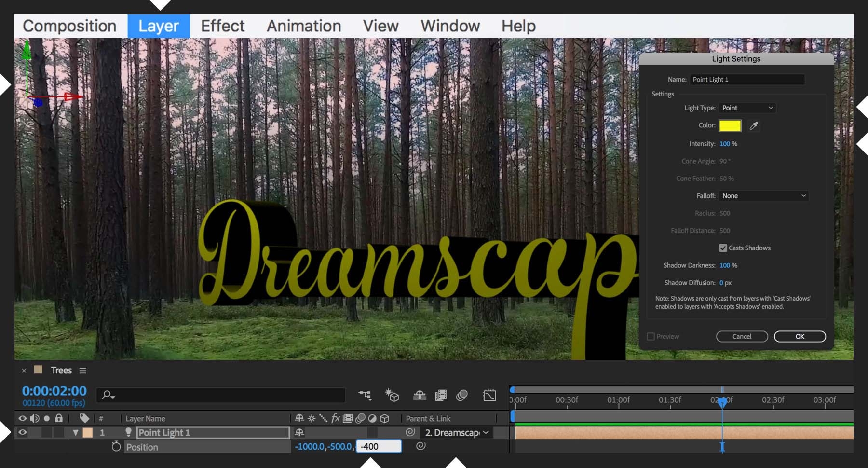Open the Light Type dropdown
The width and height of the screenshot is (868, 468).
pos(746,108)
